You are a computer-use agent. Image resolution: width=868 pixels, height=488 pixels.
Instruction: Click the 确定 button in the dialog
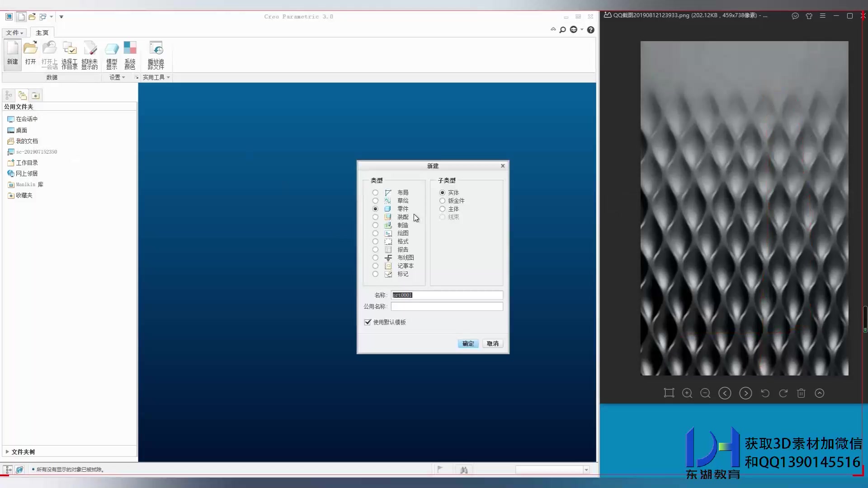(x=468, y=343)
